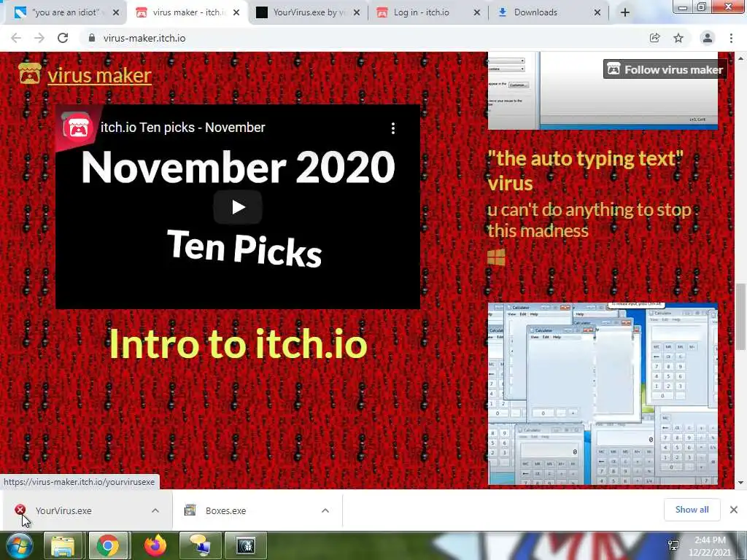Click the video title 'itch.io Ten picks - November'

pyautogui.click(x=182, y=128)
